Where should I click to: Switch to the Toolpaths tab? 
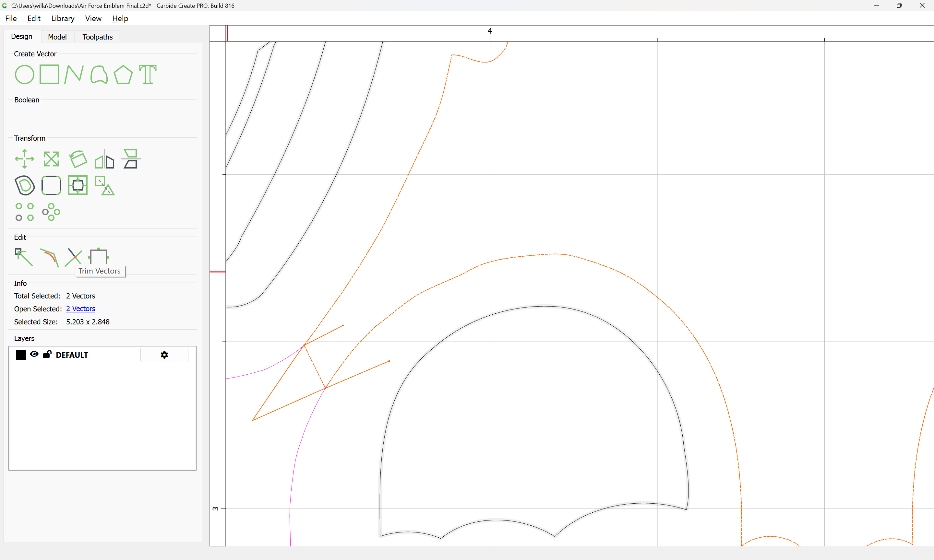point(97,37)
